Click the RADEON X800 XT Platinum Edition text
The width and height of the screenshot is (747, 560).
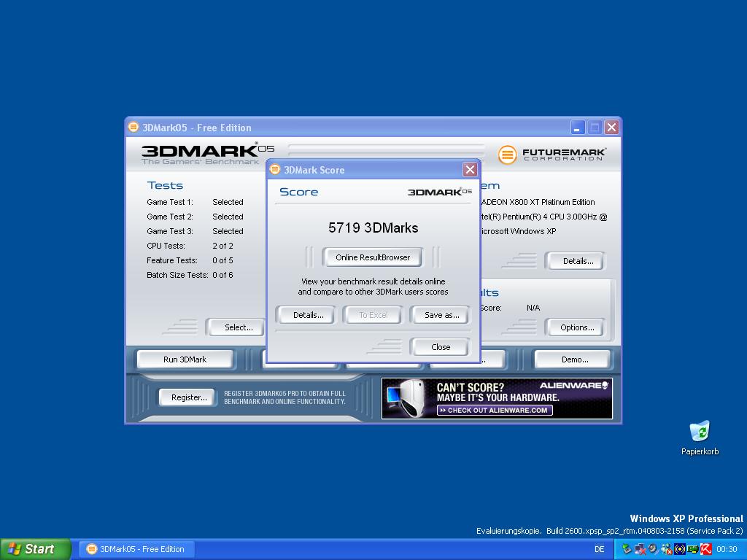pyautogui.click(x=538, y=202)
